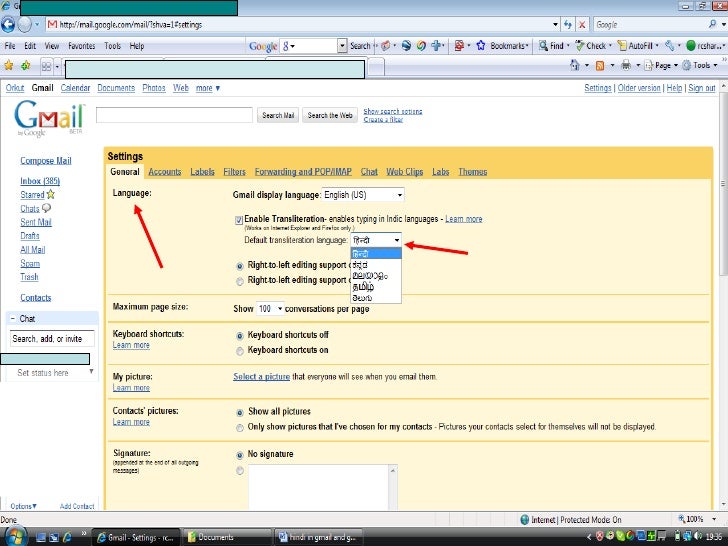This screenshot has height=546, width=728.
Task: Click the AutoFill icon in Google Toolbar
Action: pos(622,46)
